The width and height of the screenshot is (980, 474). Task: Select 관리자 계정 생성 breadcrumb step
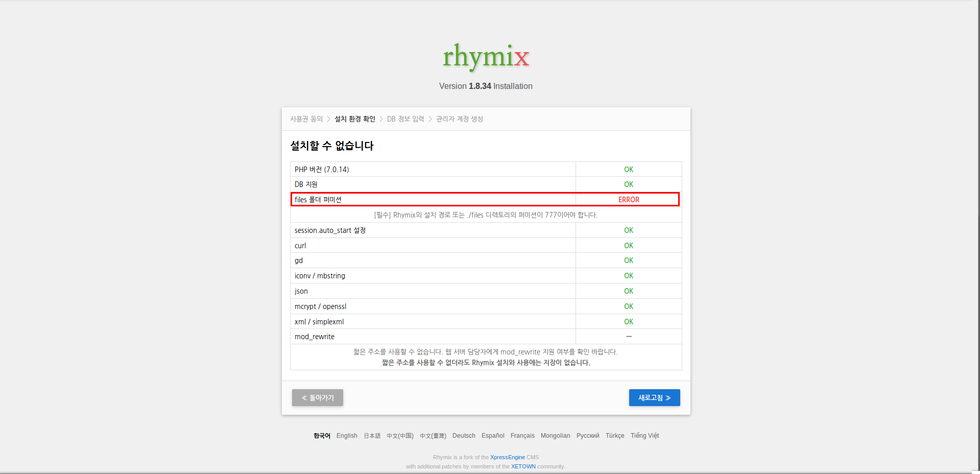460,119
